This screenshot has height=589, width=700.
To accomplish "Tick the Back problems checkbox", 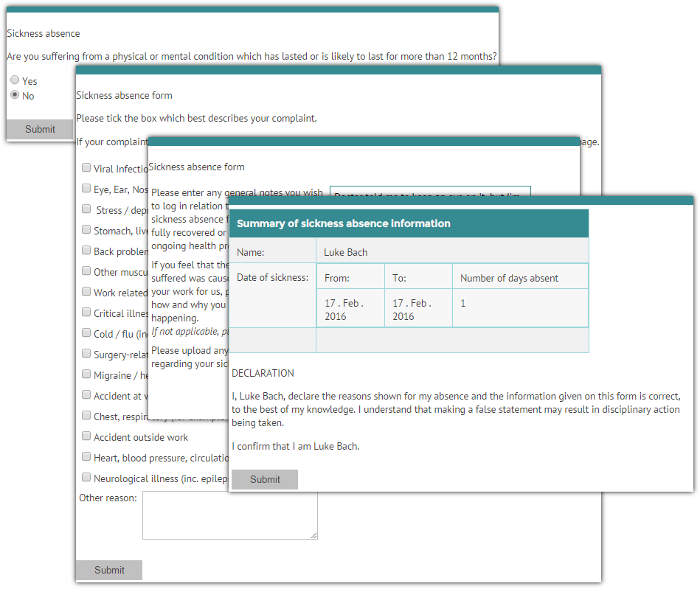I will click(x=86, y=250).
